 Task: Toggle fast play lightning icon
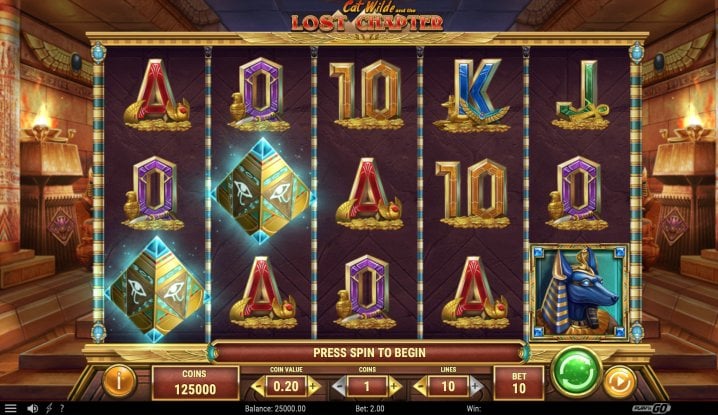click(x=49, y=408)
